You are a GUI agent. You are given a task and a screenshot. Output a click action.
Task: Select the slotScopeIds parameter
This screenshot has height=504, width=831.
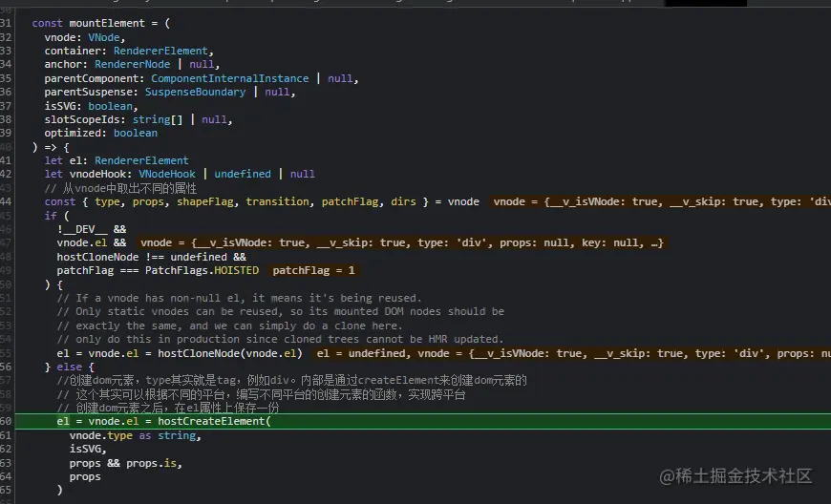(x=81, y=119)
